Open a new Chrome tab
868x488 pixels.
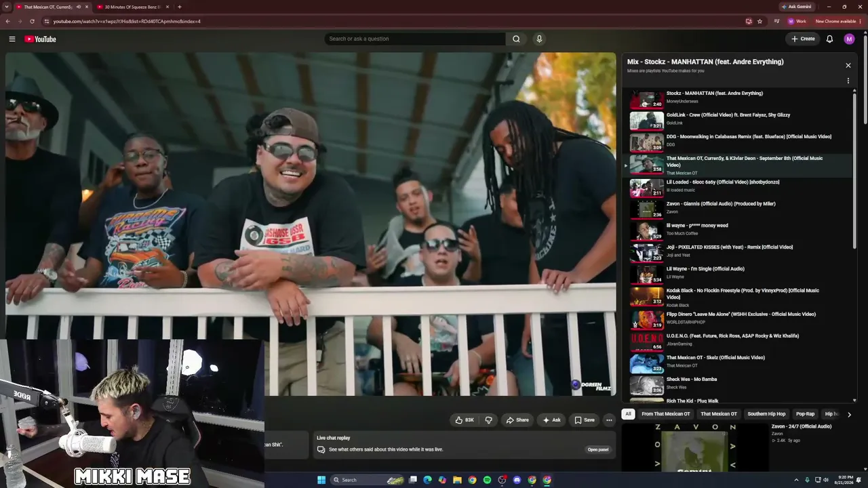click(x=179, y=7)
